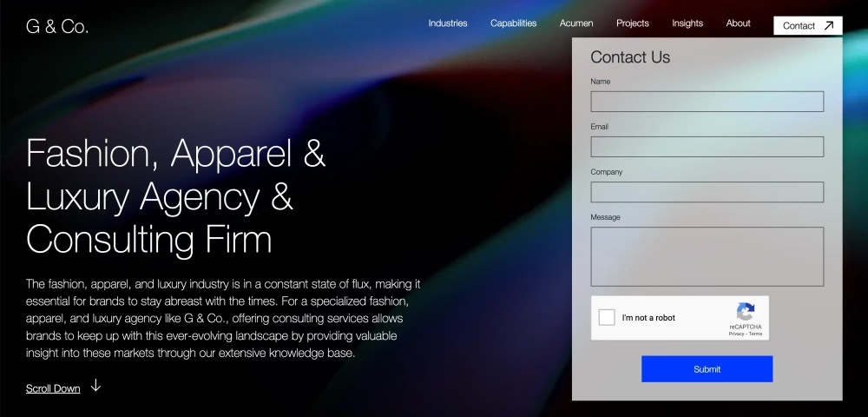Open the Projects navigation link
Screen dimensions: 868x417
coord(632,23)
